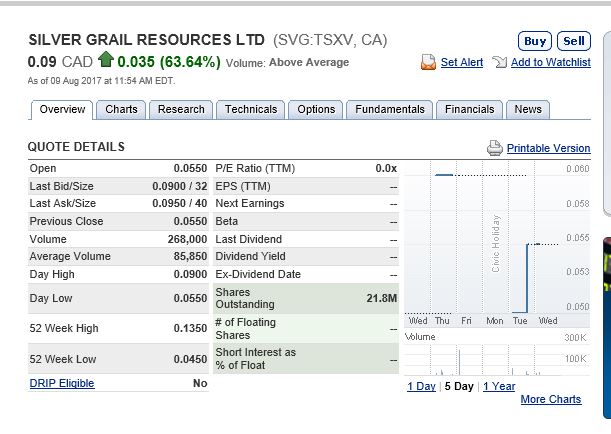Select the Overview tab
Viewport: 611px width, 434px height.
62,109
